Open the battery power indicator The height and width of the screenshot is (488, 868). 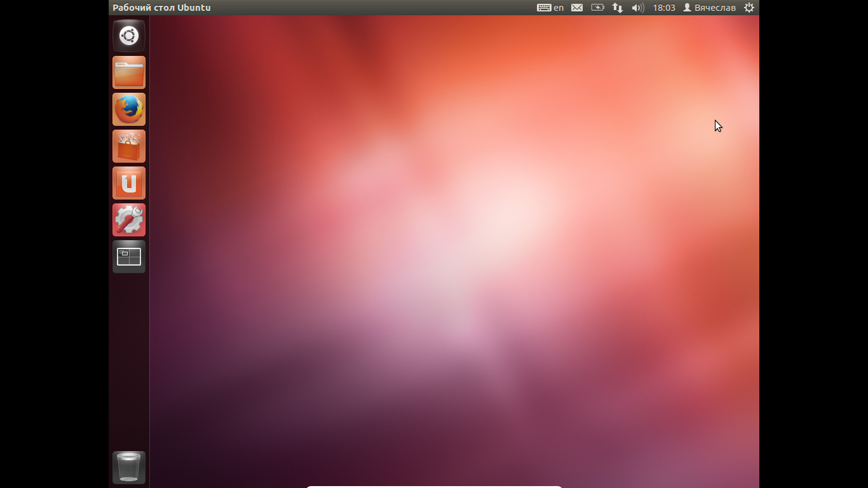point(597,8)
